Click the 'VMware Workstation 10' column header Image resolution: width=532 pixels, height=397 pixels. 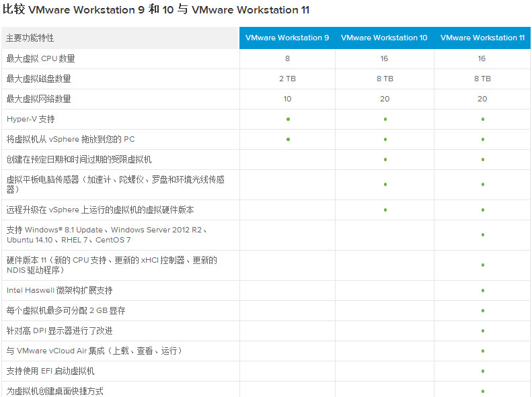tap(384, 38)
